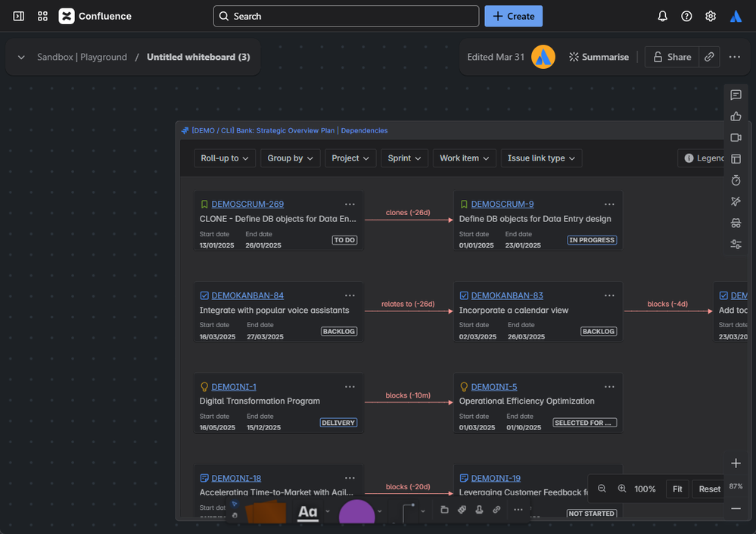Open the whiteboard more actions menu
The image size is (756, 534).
click(734, 57)
